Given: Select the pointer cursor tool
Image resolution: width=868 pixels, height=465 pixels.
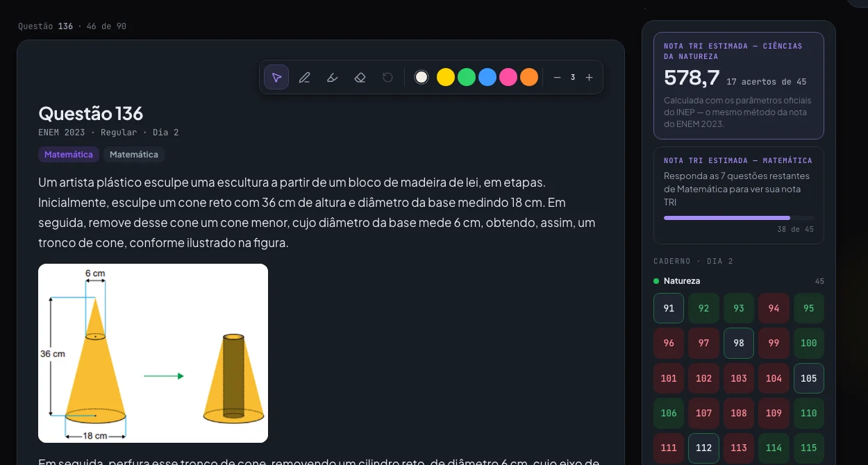Looking at the screenshot, I should [x=276, y=77].
